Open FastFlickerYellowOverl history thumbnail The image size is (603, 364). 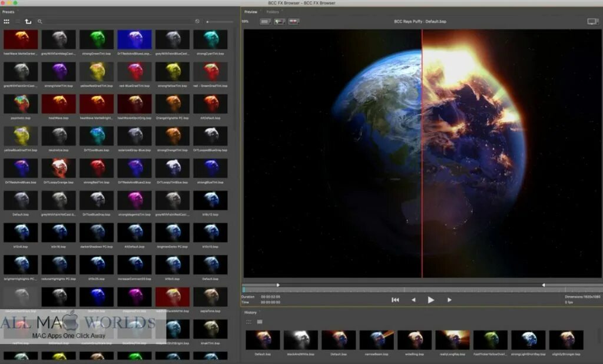(x=491, y=340)
